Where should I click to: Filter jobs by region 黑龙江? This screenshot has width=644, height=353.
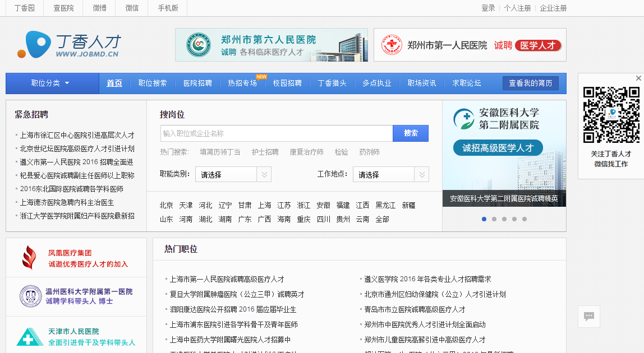[x=385, y=205]
